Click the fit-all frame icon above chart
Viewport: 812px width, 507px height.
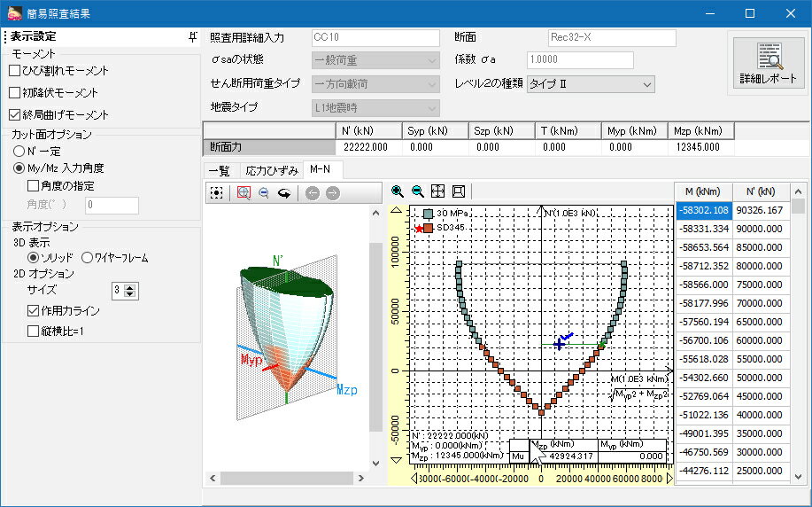pyautogui.click(x=458, y=191)
